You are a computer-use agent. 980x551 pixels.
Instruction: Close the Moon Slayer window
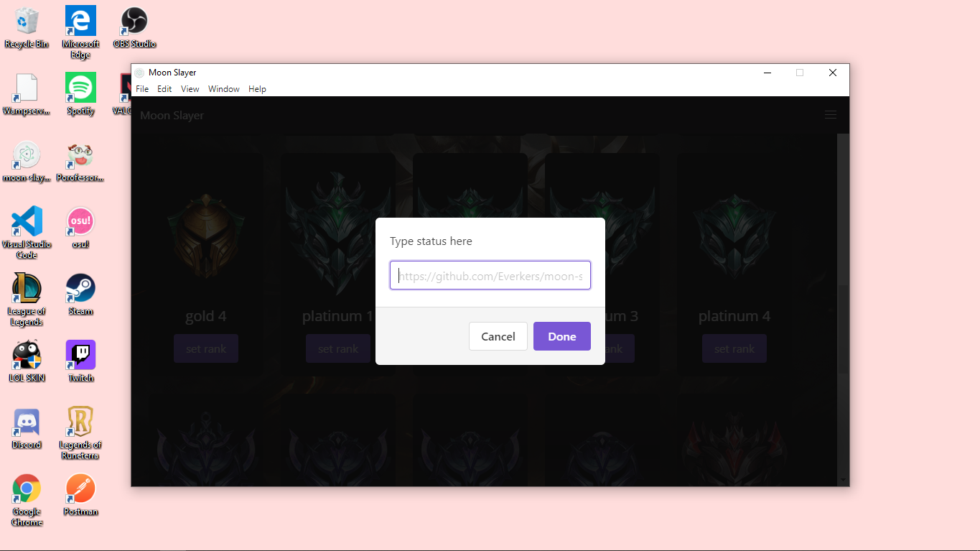tap(833, 73)
